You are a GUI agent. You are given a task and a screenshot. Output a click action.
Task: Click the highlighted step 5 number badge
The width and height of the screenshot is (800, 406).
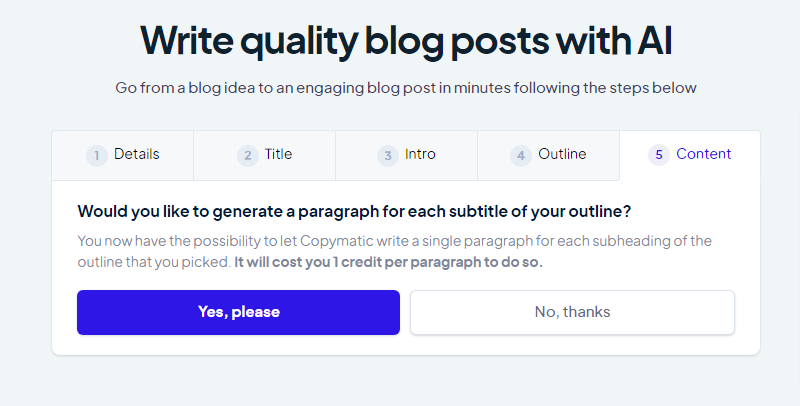[658, 155]
